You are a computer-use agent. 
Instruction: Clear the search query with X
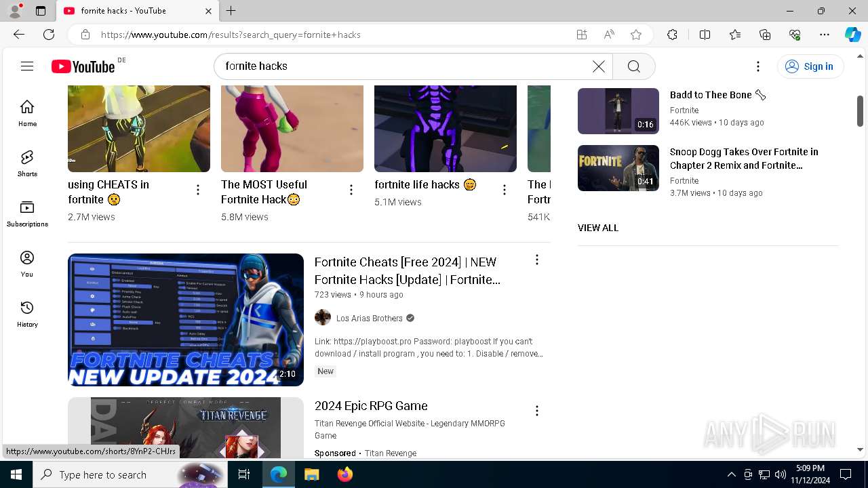pyautogui.click(x=599, y=66)
